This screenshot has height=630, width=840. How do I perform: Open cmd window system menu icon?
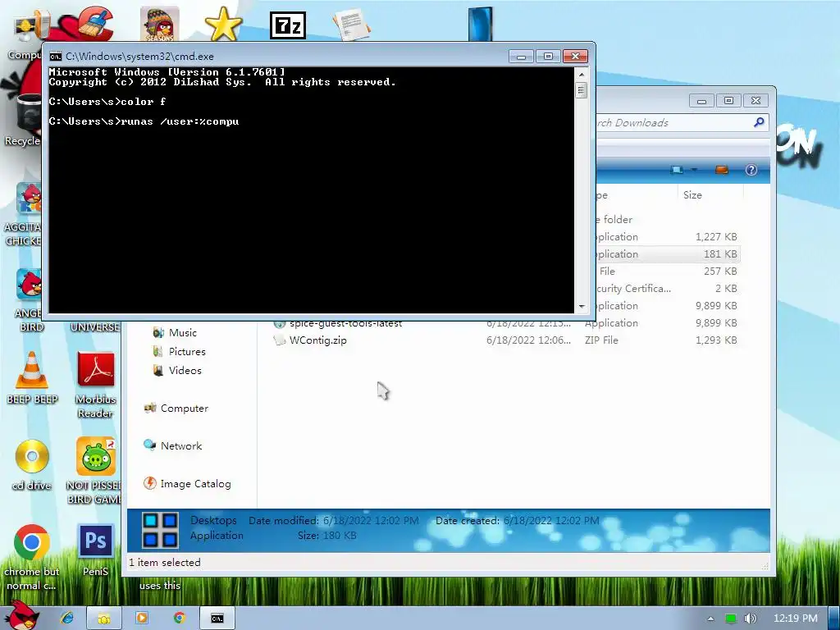click(55, 57)
